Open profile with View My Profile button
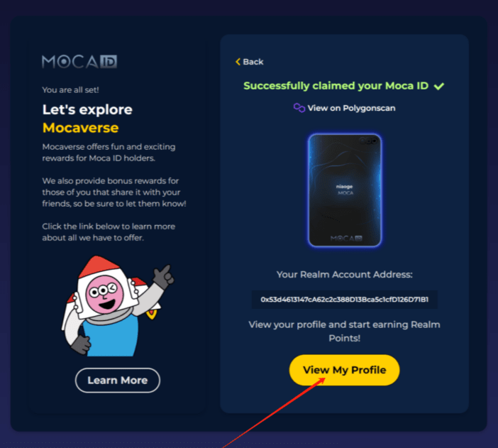This screenshot has height=448, width=498. 344,370
